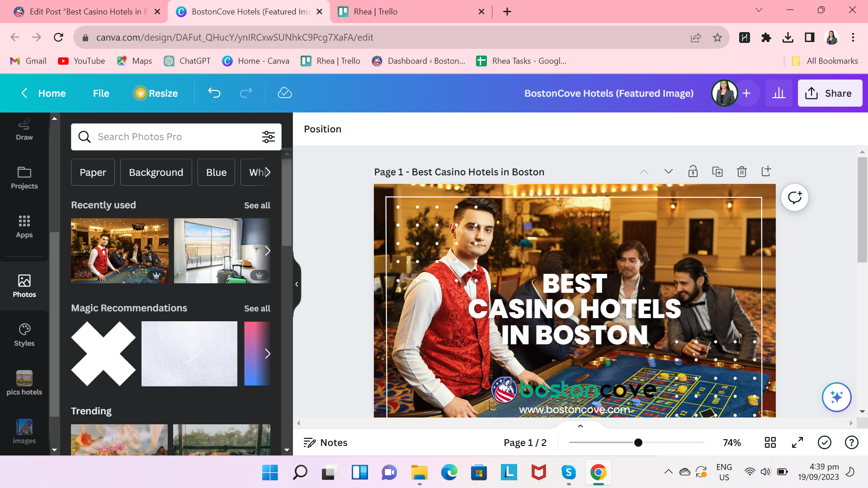868x488 pixels.
Task: Open the search filter options
Action: tap(268, 137)
